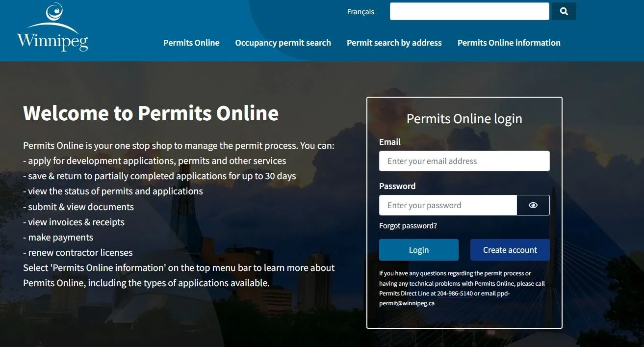
Task: Click the 'make payments' line
Action: (x=58, y=238)
